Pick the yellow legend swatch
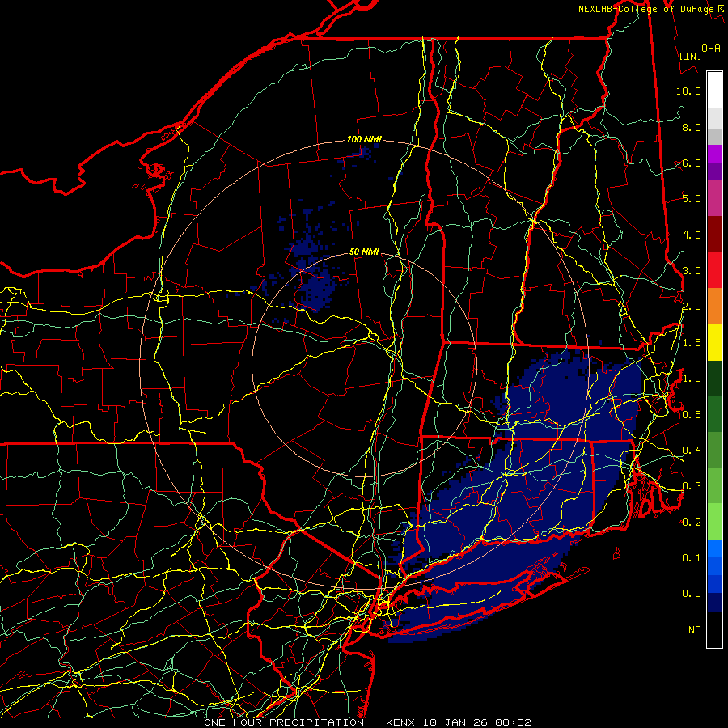The image size is (728, 728). pos(714,342)
